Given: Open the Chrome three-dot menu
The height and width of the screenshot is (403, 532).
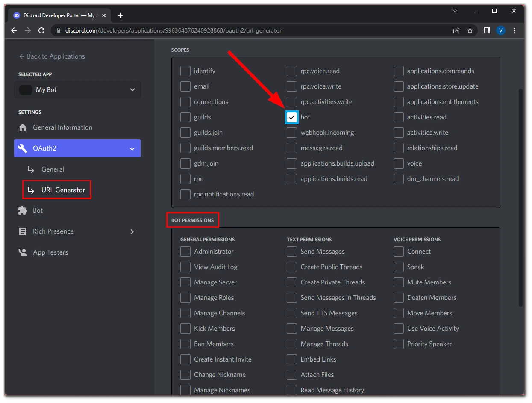Looking at the screenshot, I should click(514, 30).
